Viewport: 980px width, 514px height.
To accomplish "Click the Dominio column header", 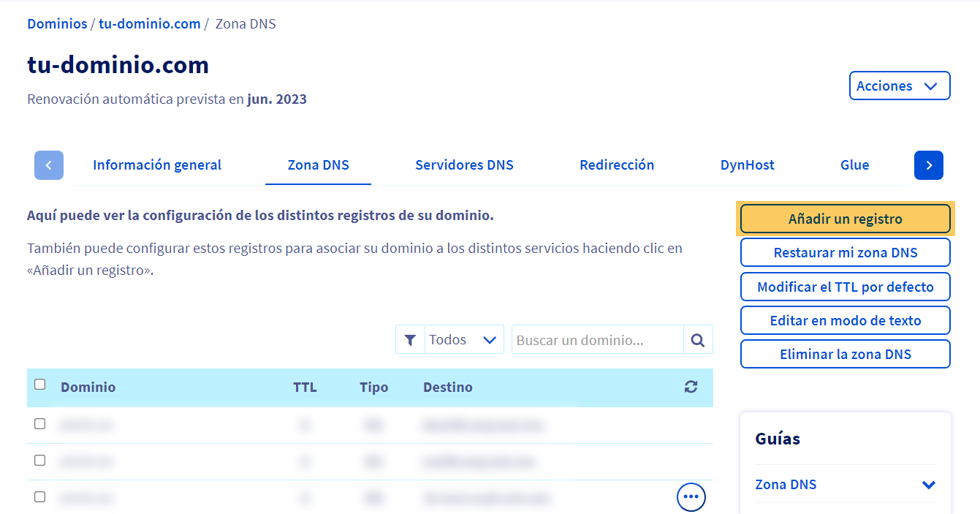I will tap(88, 388).
